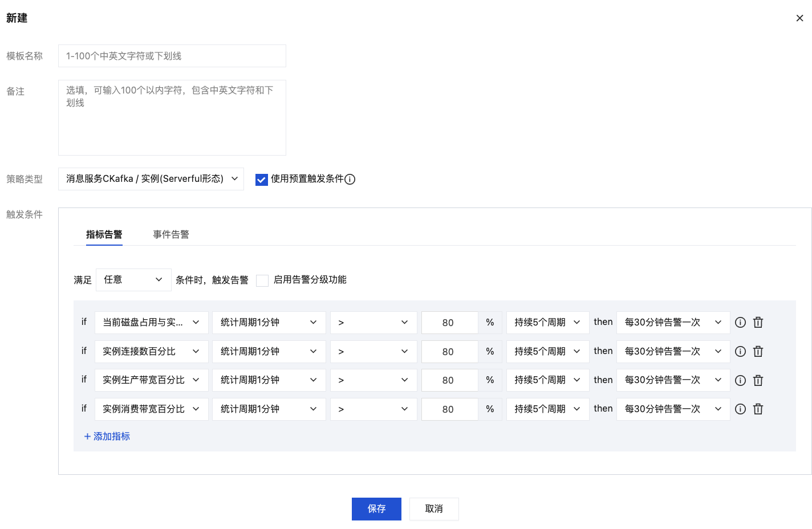Close the 新建 dialog with X
The width and height of the screenshot is (812, 529).
point(799,18)
